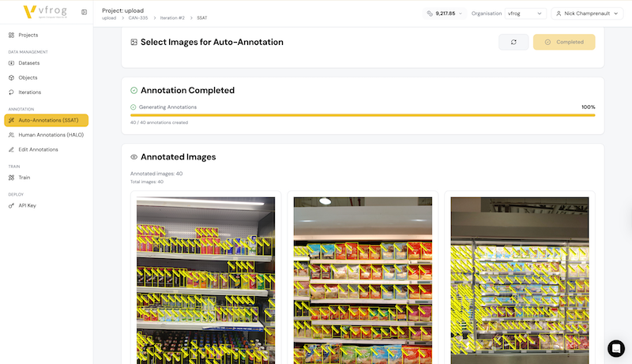Click '40 / 40 annotations created' text
Image resolution: width=632 pixels, height=364 pixels.
coord(159,122)
